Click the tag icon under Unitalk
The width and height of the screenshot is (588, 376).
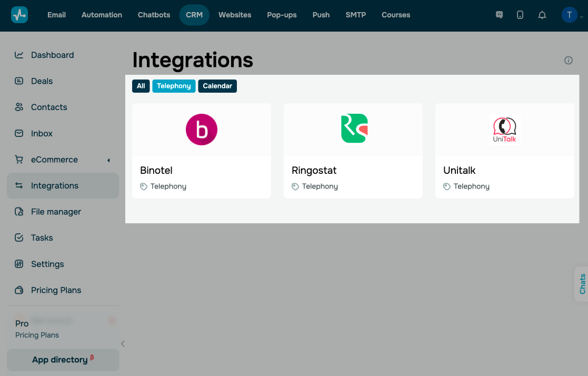pos(446,186)
